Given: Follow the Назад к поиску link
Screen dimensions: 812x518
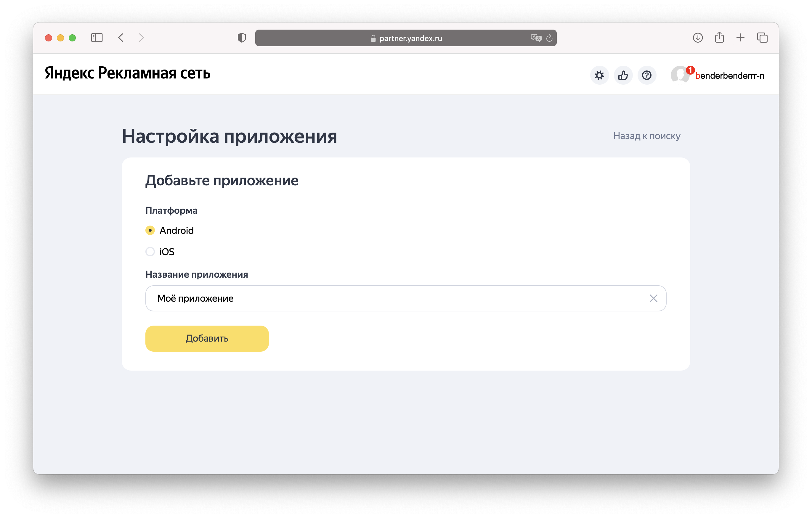Looking at the screenshot, I should coord(646,136).
